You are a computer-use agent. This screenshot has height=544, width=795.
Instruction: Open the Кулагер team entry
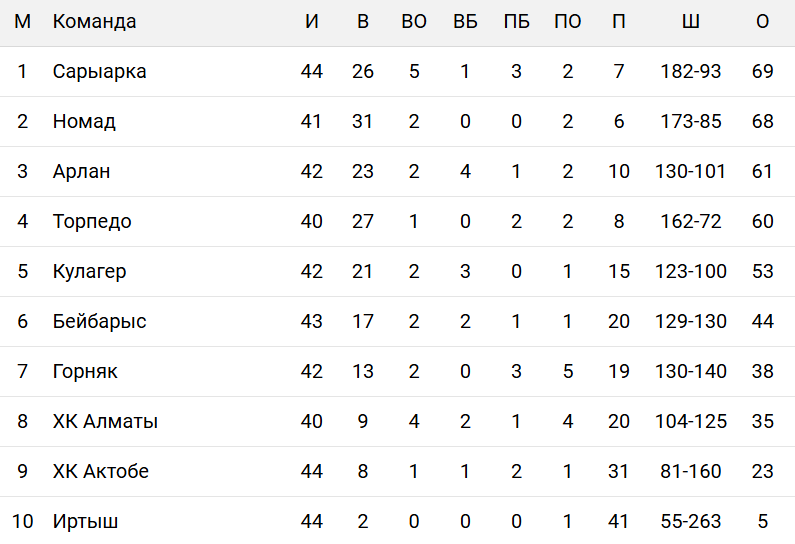coord(89,271)
